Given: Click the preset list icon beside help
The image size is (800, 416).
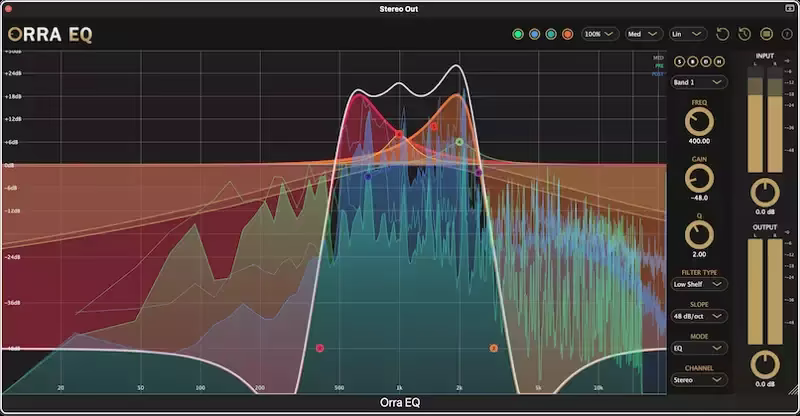Looking at the screenshot, I should (x=766, y=34).
